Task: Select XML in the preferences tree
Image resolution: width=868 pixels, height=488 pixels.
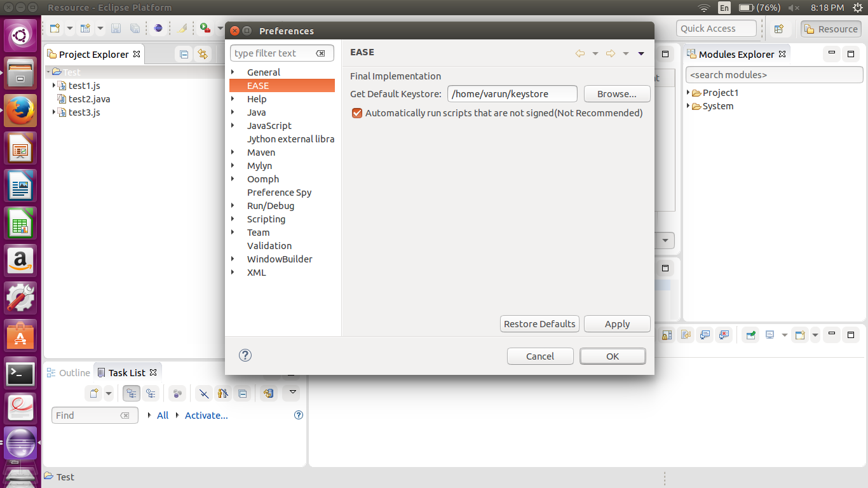Action: coord(257,273)
